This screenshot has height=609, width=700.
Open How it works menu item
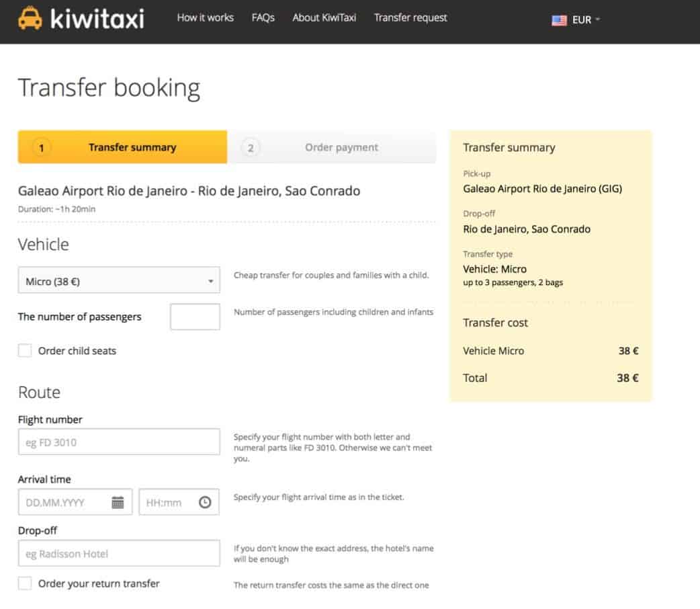tap(205, 17)
